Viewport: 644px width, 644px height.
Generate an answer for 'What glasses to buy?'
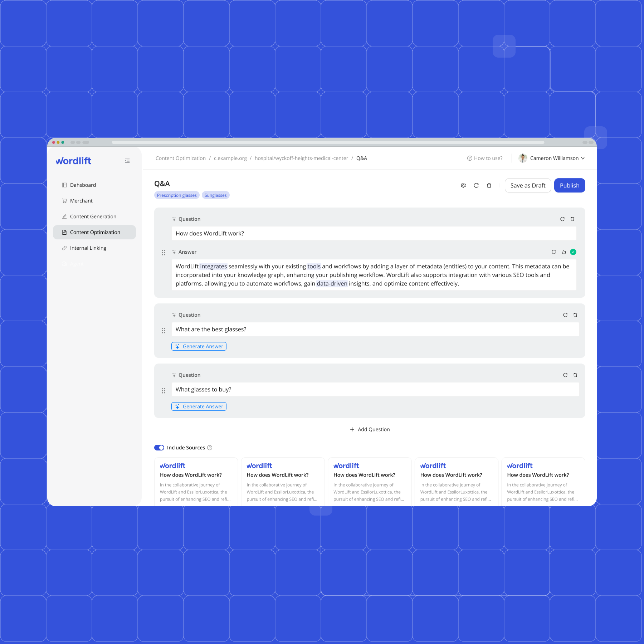(x=199, y=406)
